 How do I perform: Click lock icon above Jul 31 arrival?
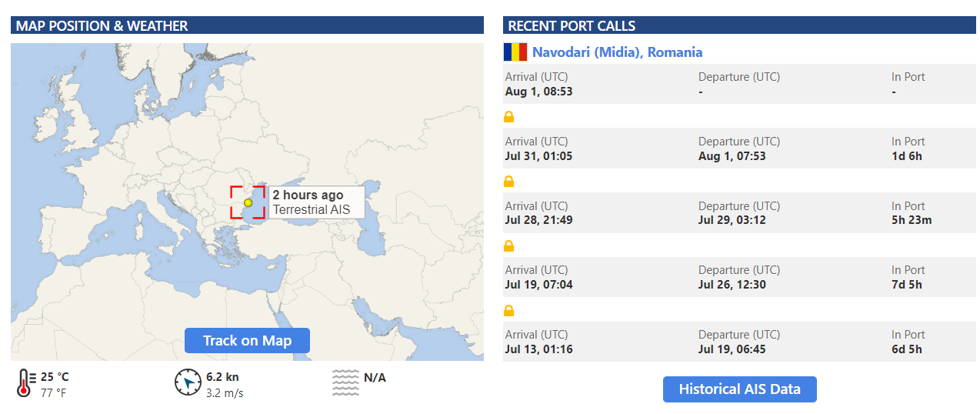pos(508,117)
